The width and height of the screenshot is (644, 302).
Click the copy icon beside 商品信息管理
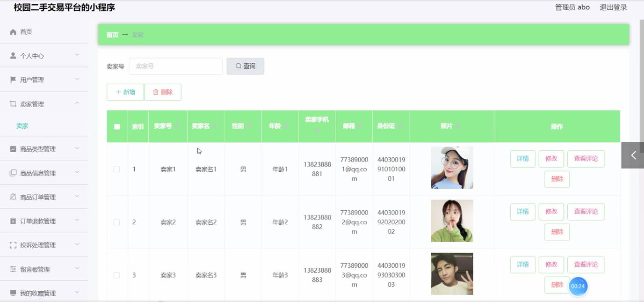pos(13,173)
